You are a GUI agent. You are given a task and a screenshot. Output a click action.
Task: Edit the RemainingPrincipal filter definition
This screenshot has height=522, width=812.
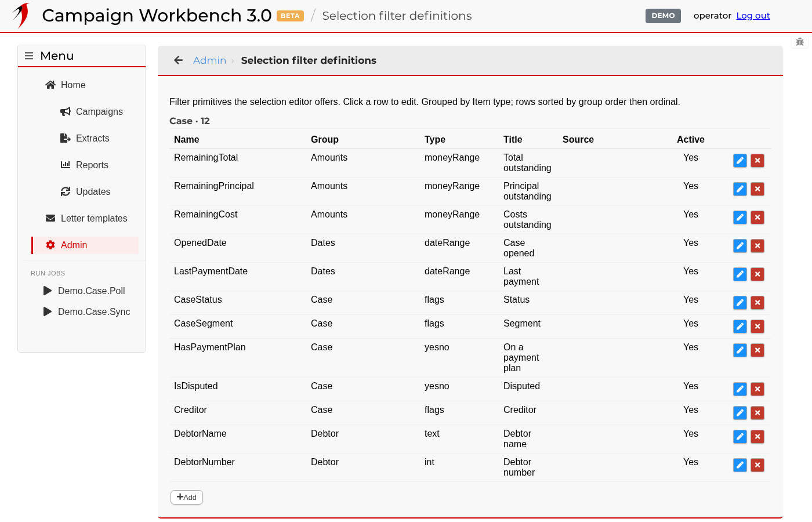point(740,189)
